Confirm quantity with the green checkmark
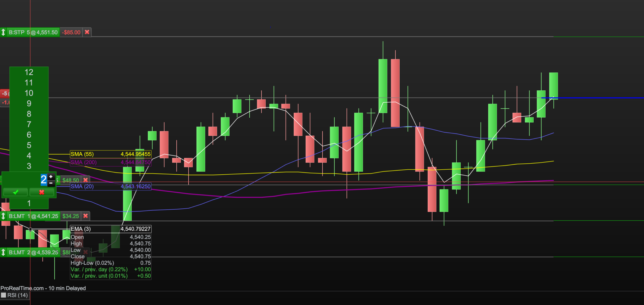 (x=15, y=192)
